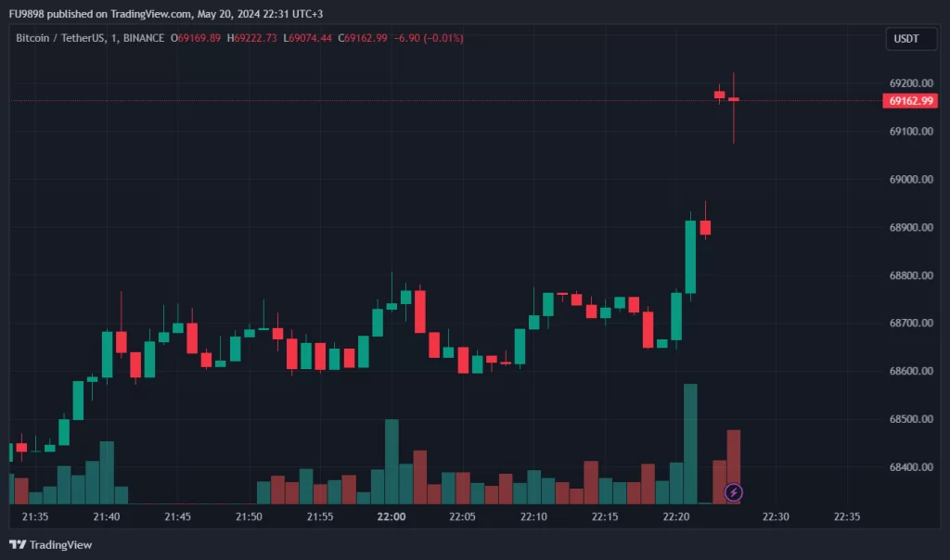Click the low value L69074.44
This screenshot has height=560, width=950.
tap(308, 38)
